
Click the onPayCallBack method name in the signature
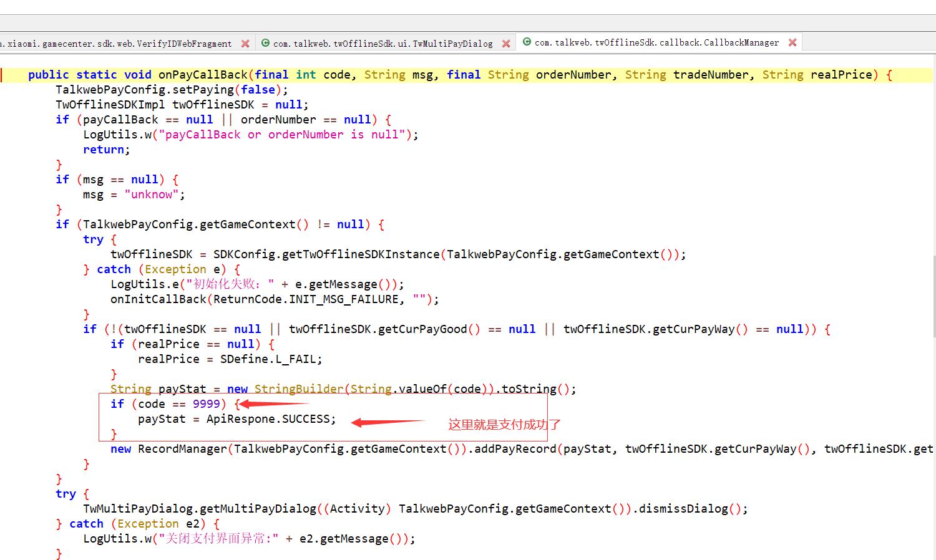203,75
